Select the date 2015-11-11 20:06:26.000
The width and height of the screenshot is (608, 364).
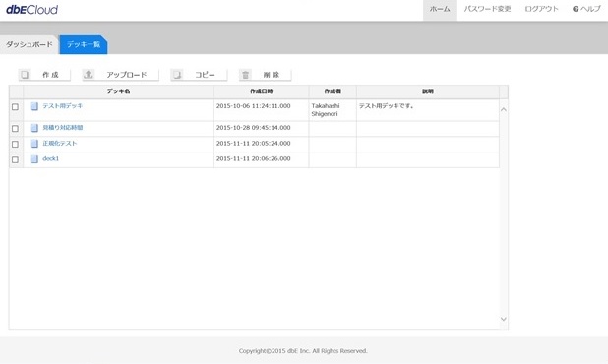tap(253, 158)
